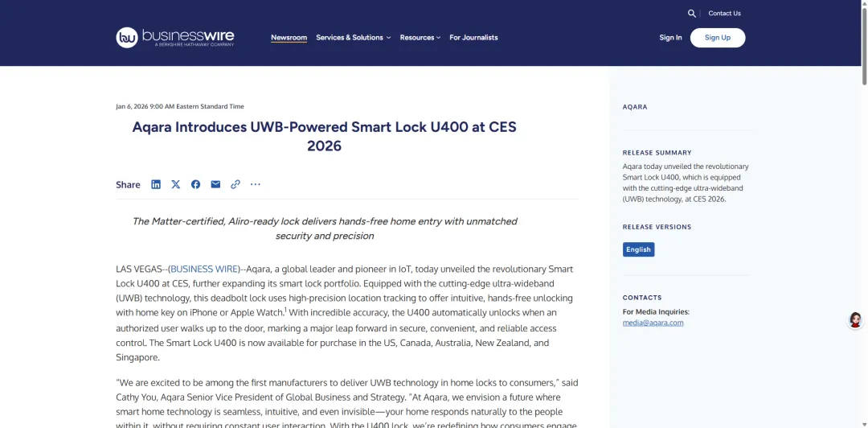The image size is (868, 428).
Task: Share article via email icon
Action: 215,184
